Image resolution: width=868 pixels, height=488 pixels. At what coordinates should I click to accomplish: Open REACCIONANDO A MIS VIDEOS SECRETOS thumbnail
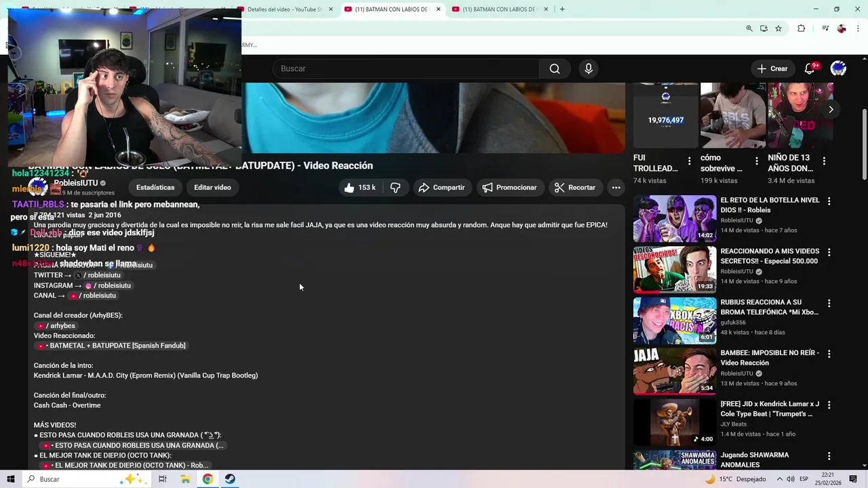[675, 270]
